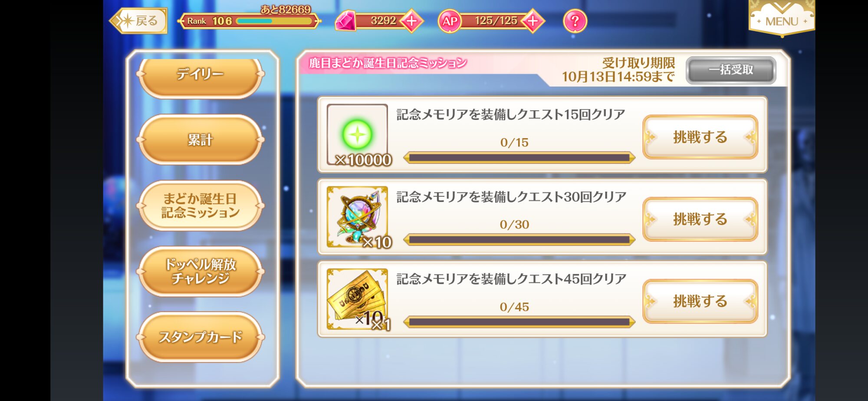Tap the rainbow orb ×10 reward icon

357,217
